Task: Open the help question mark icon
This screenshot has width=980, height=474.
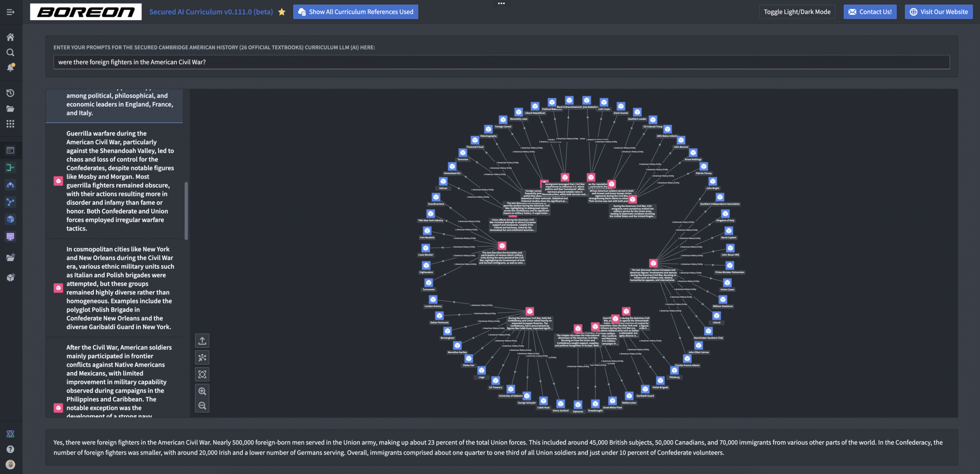Action: pos(10,449)
